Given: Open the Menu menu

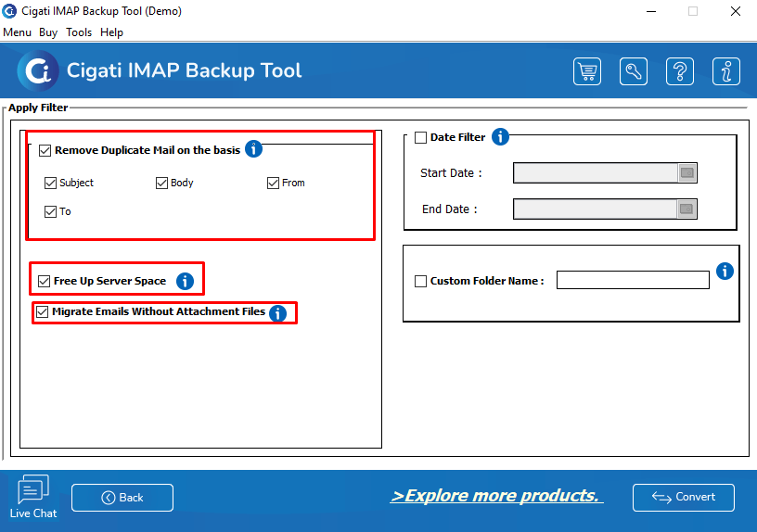Looking at the screenshot, I should [17, 32].
